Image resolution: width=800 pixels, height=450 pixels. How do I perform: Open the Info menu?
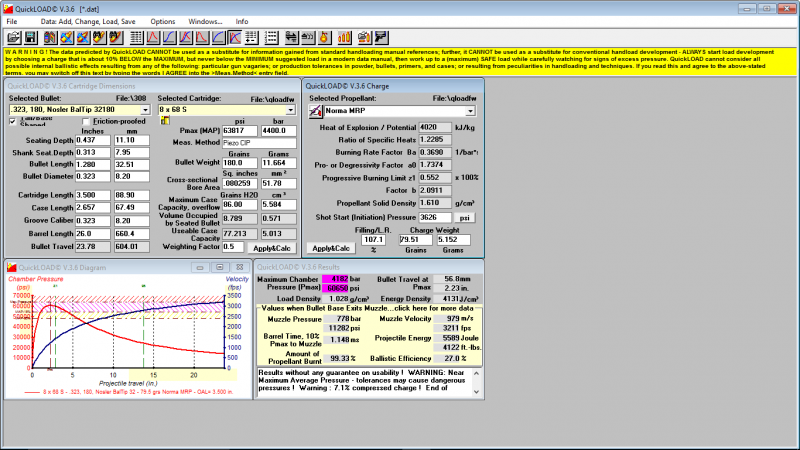242,21
